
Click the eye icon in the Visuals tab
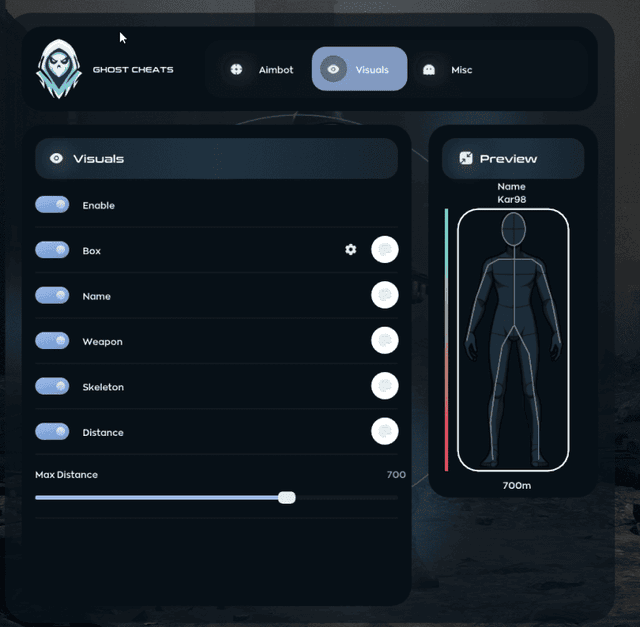pyautogui.click(x=334, y=69)
